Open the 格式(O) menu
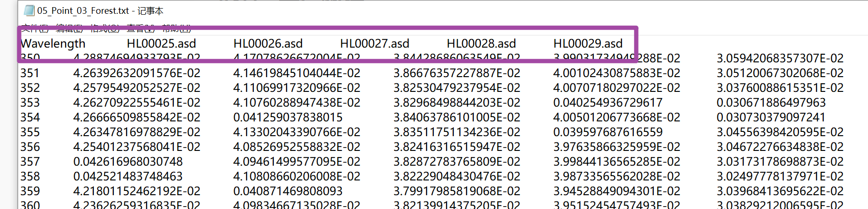The height and width of the screenshot is (209, 868). [x=105, y=29]
